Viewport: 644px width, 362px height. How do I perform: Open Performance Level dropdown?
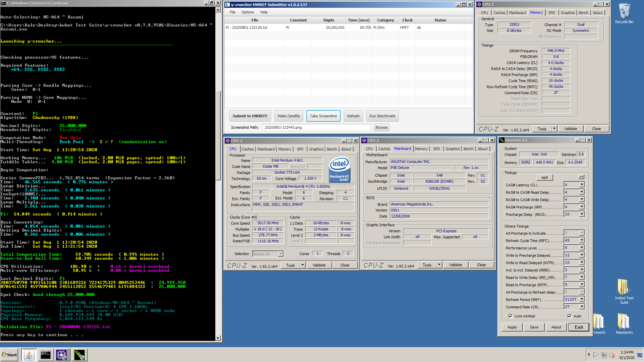582,248
